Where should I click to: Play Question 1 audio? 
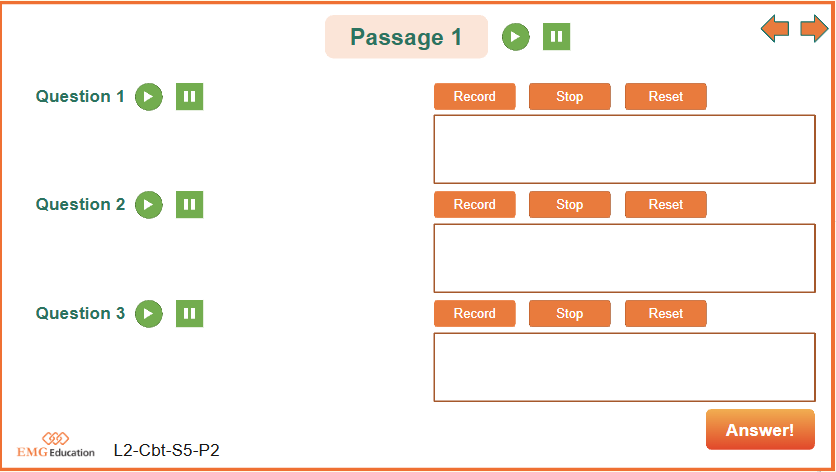148,97
